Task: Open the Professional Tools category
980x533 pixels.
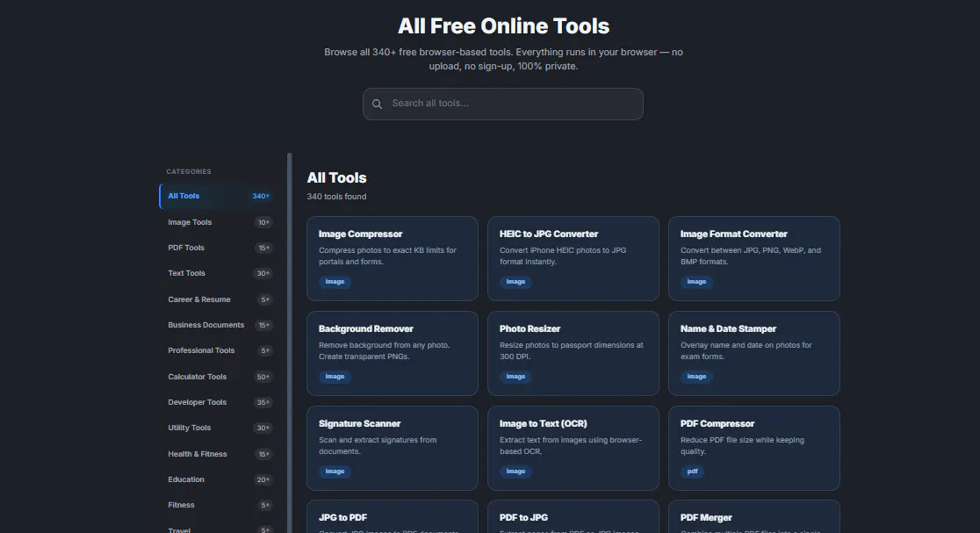Action: (217, 350)
